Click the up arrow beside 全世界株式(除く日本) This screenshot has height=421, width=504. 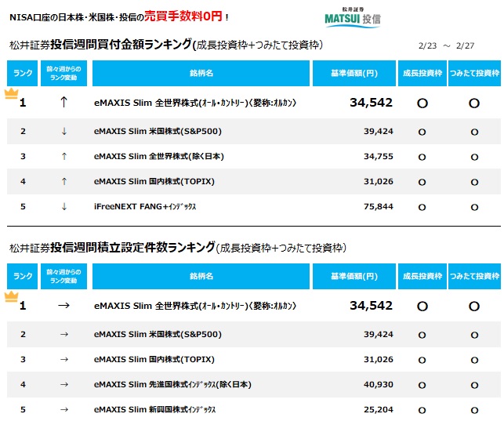click(64, 156)
